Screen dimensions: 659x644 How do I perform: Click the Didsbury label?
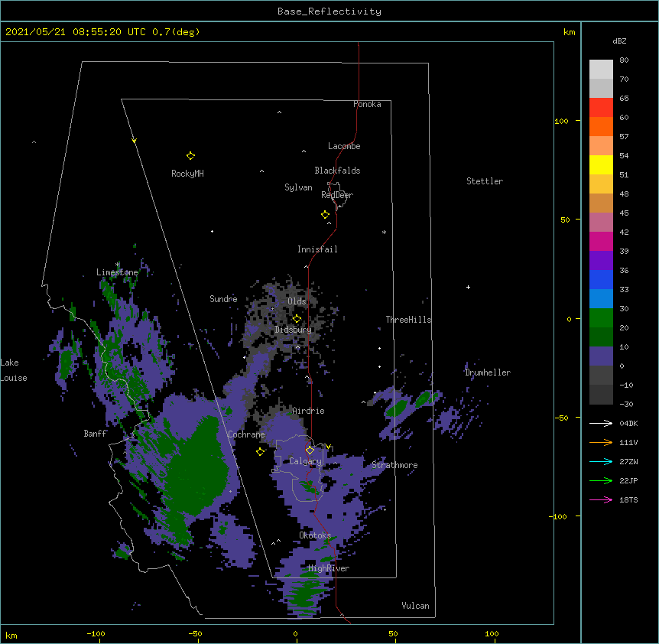pyautogui.click(x=294, y=330)
